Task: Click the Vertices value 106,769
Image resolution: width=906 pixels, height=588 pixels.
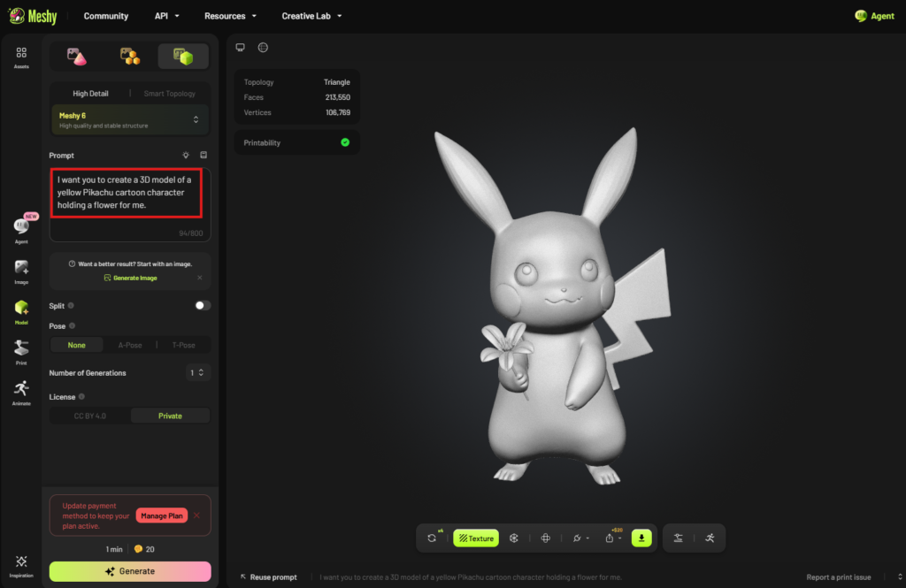Action: (337, 112)
